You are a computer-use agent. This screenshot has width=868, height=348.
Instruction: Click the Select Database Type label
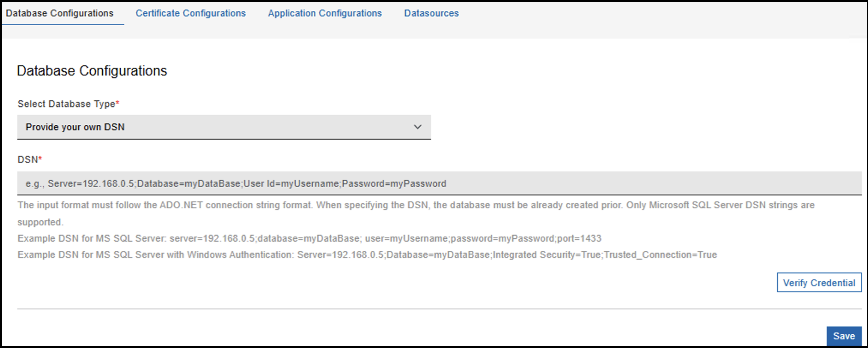point(66,104)
